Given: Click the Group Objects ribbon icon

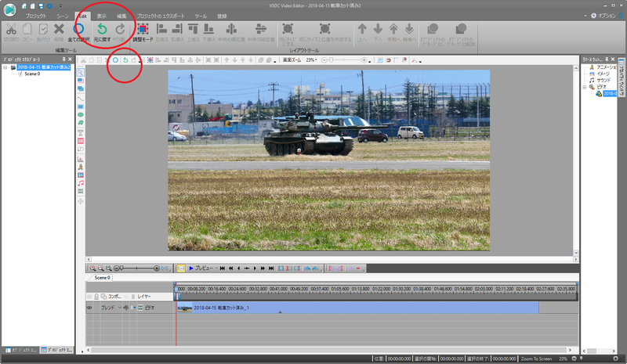Looking at the screenshot, I should (x=433, y=29).
